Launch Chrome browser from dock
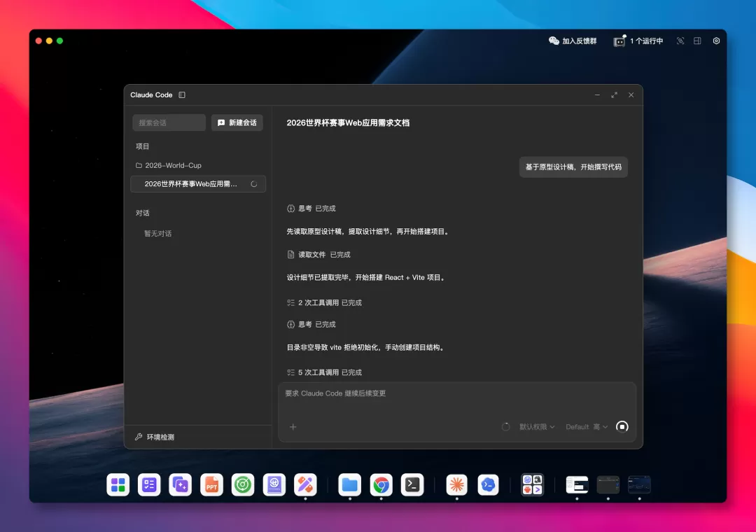Screen dimensions: 756x532 pos(381,484)
